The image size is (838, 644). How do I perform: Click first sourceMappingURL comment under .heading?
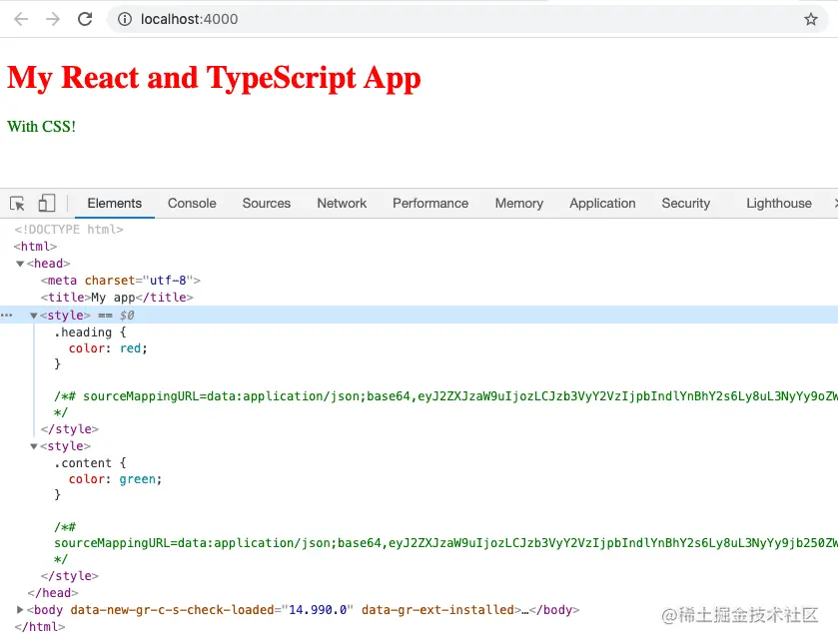tap(445, 396)
